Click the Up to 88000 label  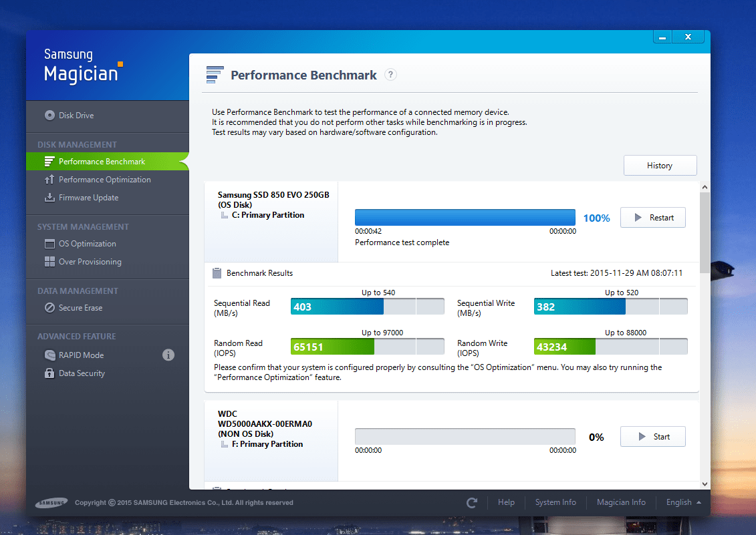tap(626, 333)
